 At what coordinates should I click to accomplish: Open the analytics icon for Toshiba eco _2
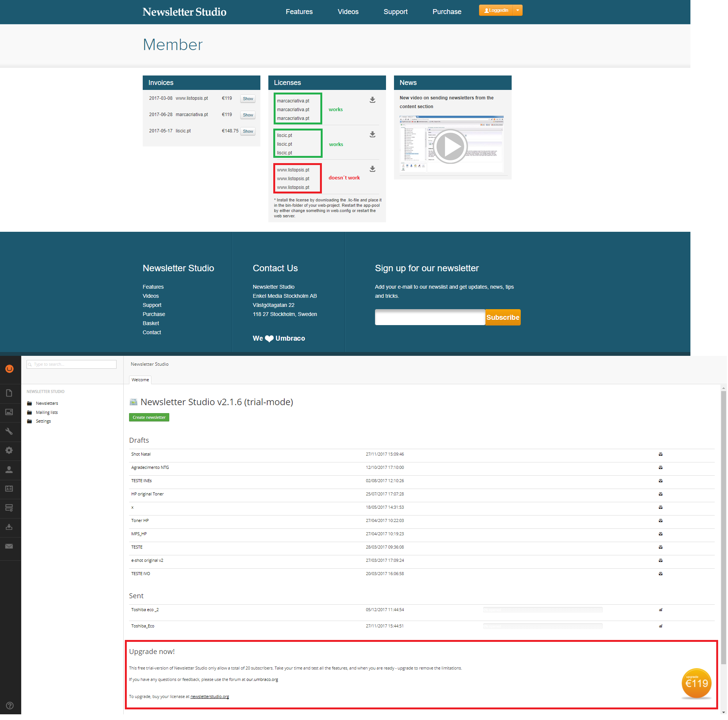pyautogui.click(x=661, y=610)
